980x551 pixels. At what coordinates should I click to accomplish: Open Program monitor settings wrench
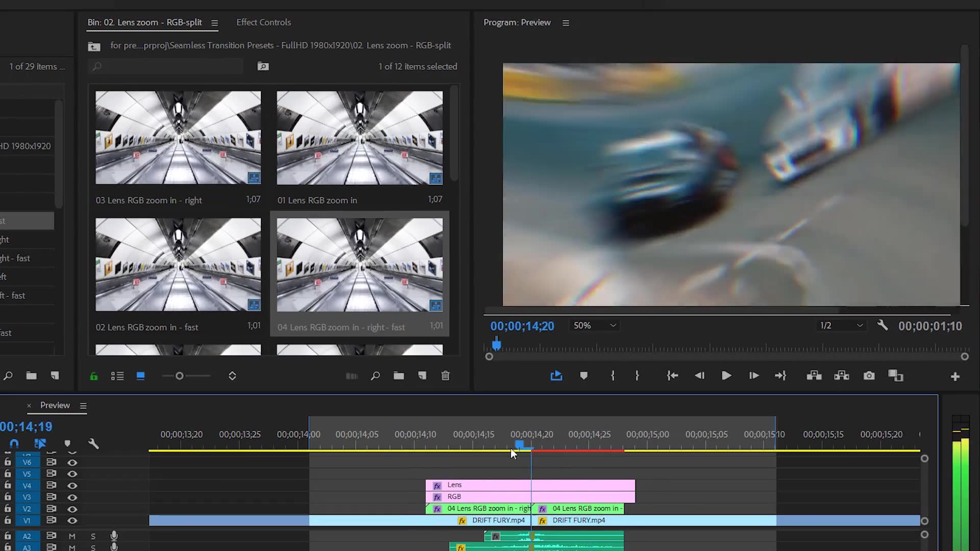(x=883, y=325)
